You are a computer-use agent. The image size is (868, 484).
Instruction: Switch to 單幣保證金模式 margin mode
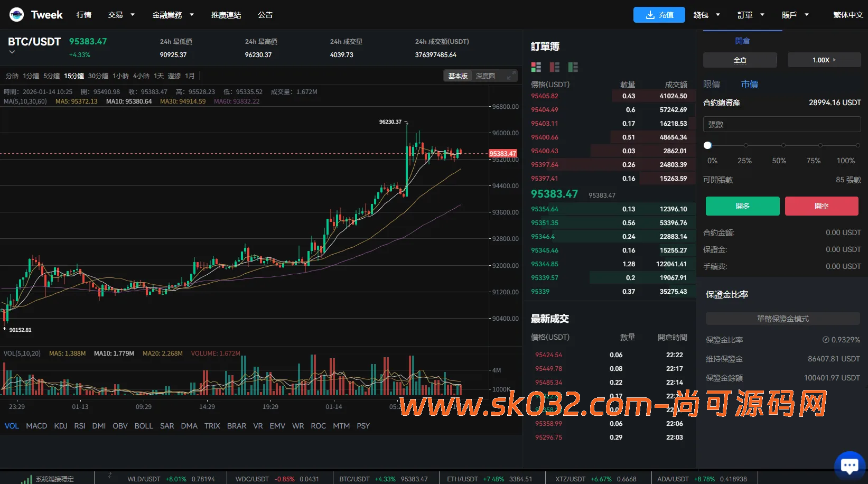click(x=782, y=318)
